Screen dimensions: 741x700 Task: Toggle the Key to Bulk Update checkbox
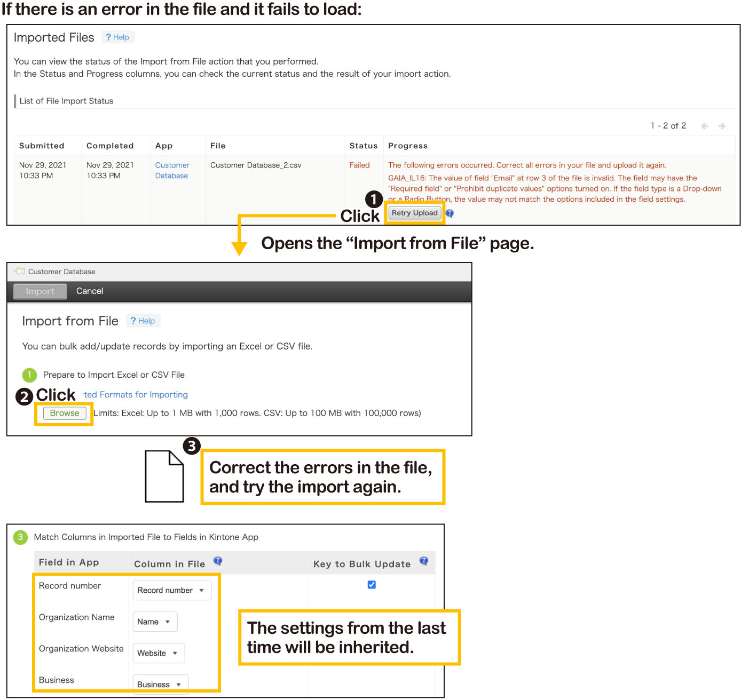(372, 585)
